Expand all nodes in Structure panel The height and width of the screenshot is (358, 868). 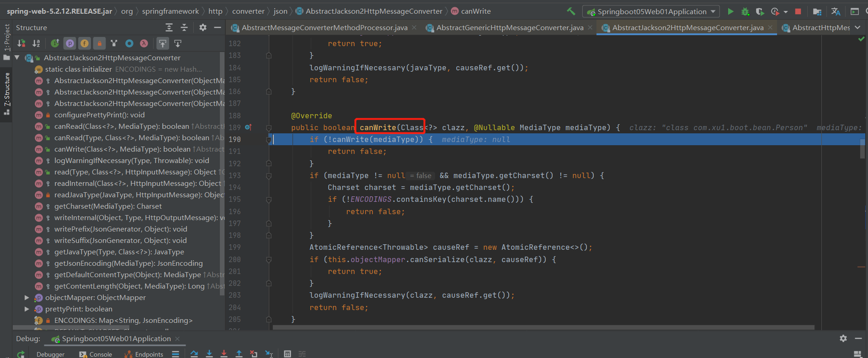pyautogui.click(x=169, y=28)
